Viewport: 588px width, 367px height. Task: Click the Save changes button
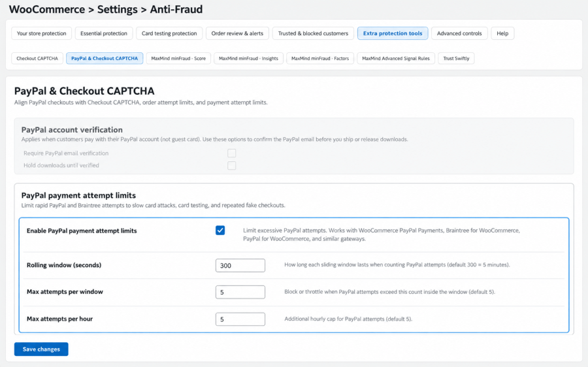pyautogui.click(x=41, y=349)
